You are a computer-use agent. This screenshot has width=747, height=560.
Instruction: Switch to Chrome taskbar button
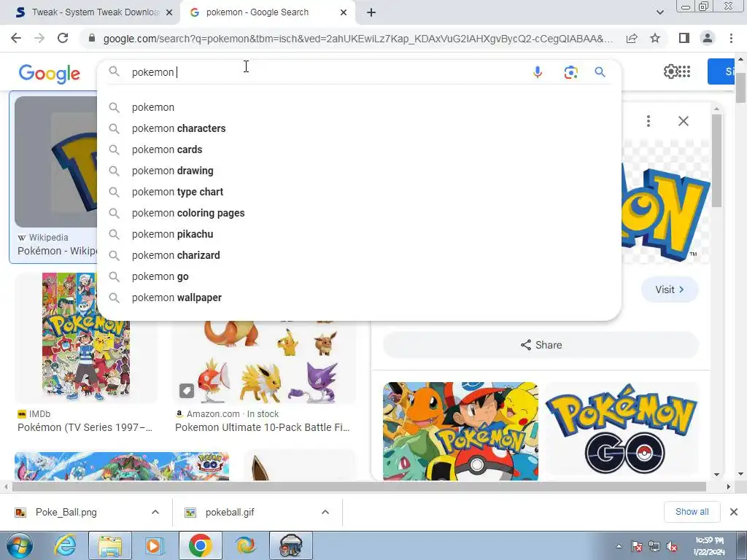point(200,545)
